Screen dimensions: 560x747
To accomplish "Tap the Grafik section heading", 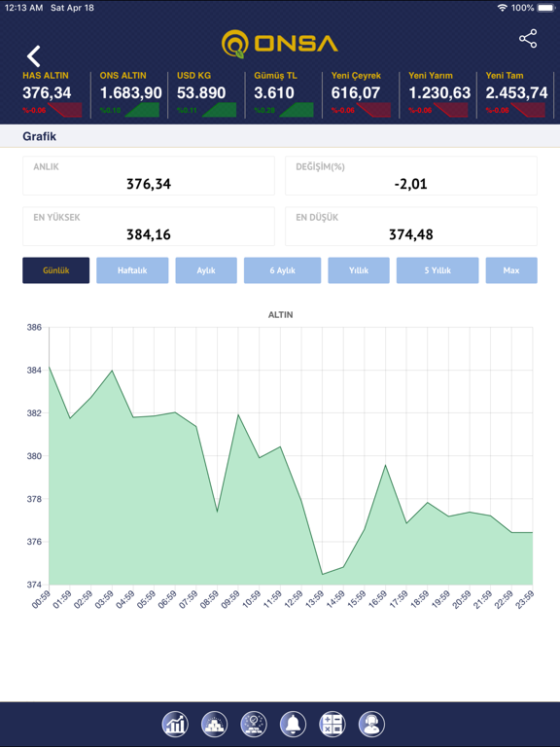I will point(40,136).
